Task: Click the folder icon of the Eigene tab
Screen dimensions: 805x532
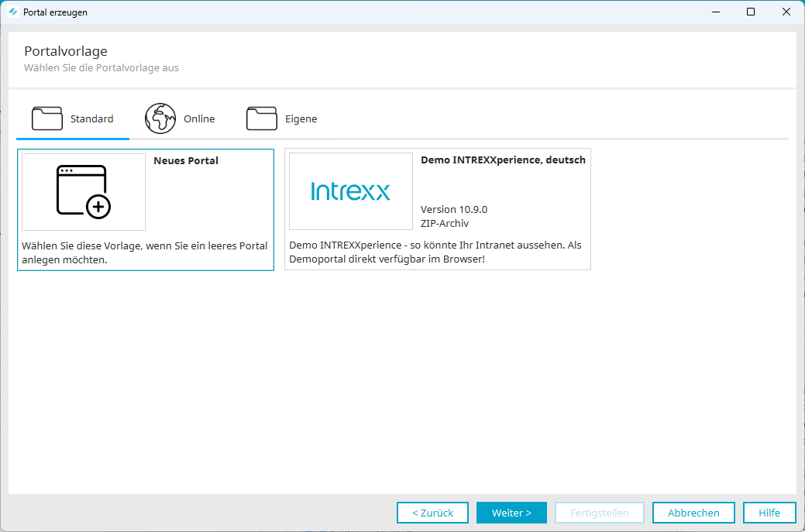Action: [262, 118]
